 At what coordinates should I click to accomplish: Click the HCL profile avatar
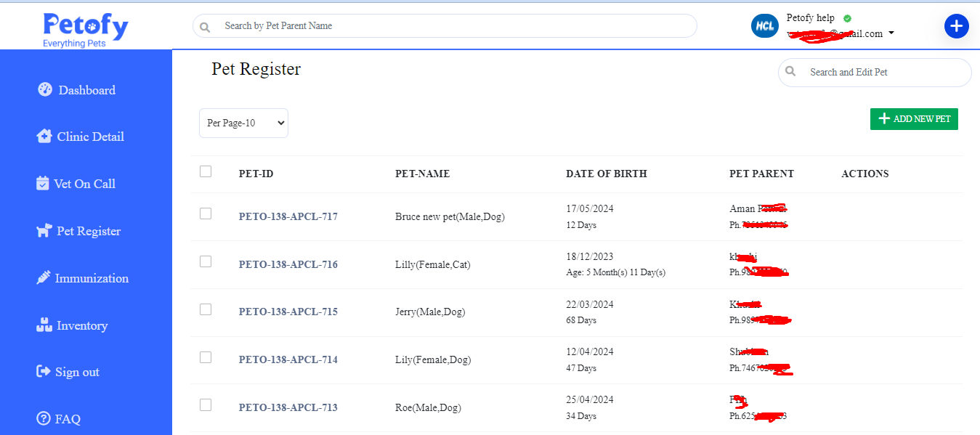765,26
